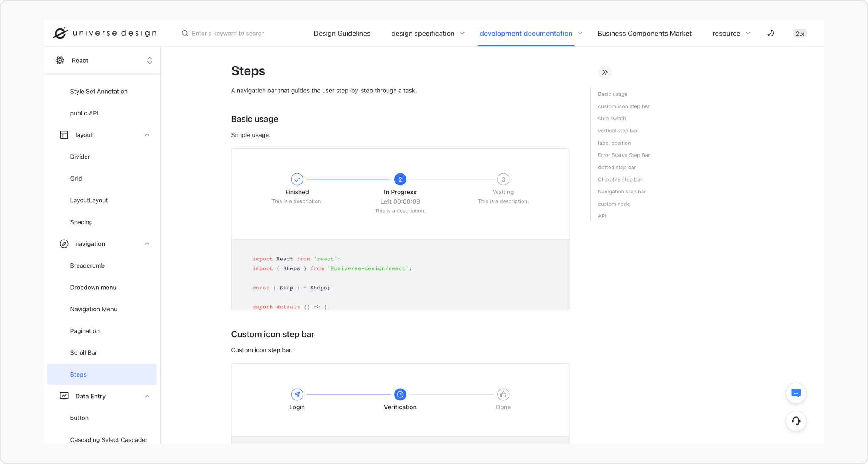Click the checkmark Finished step icon

pos(297,179)
